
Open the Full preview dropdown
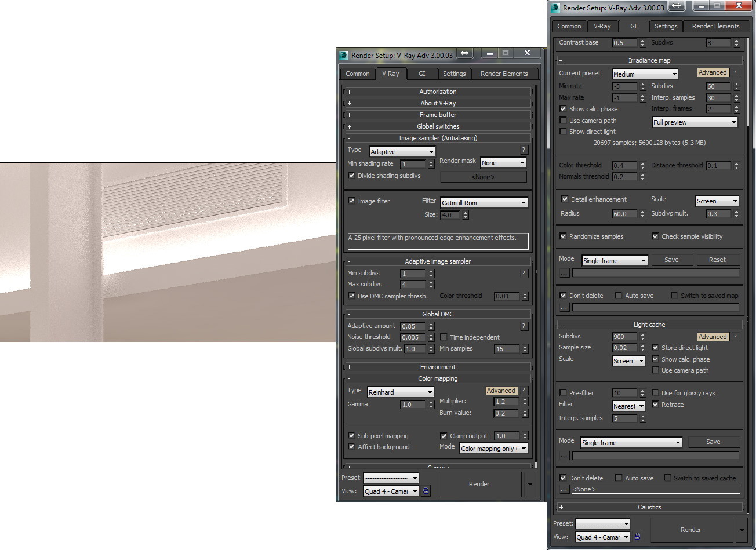(x=695, y=122)
